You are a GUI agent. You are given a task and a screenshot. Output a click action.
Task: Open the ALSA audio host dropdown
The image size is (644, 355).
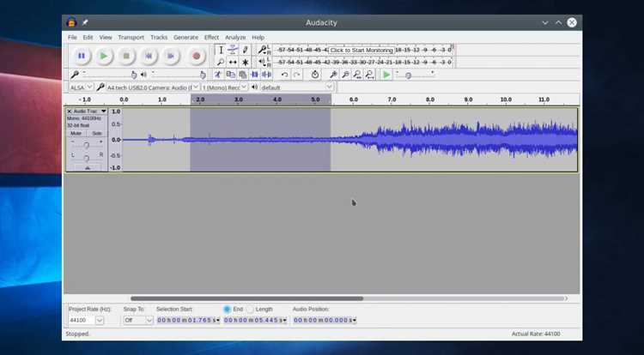tap(81, 87)
